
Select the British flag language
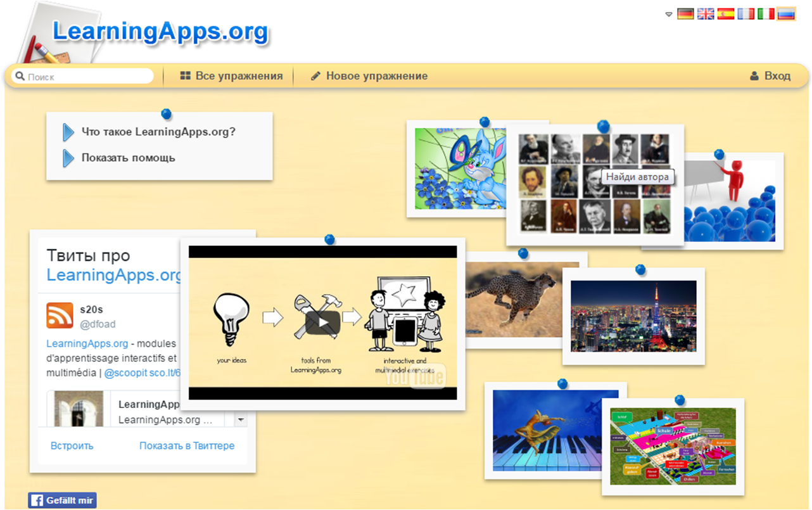point(706,13)
